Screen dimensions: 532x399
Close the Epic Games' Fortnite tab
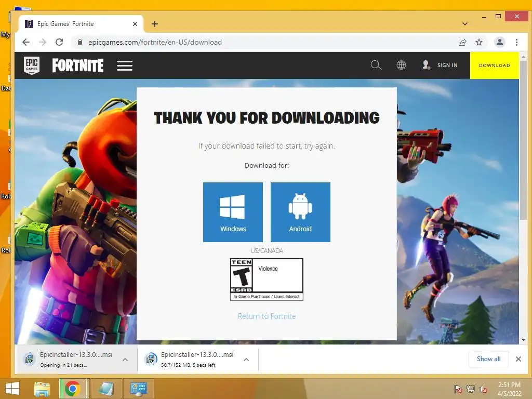[x=135, y=24]
